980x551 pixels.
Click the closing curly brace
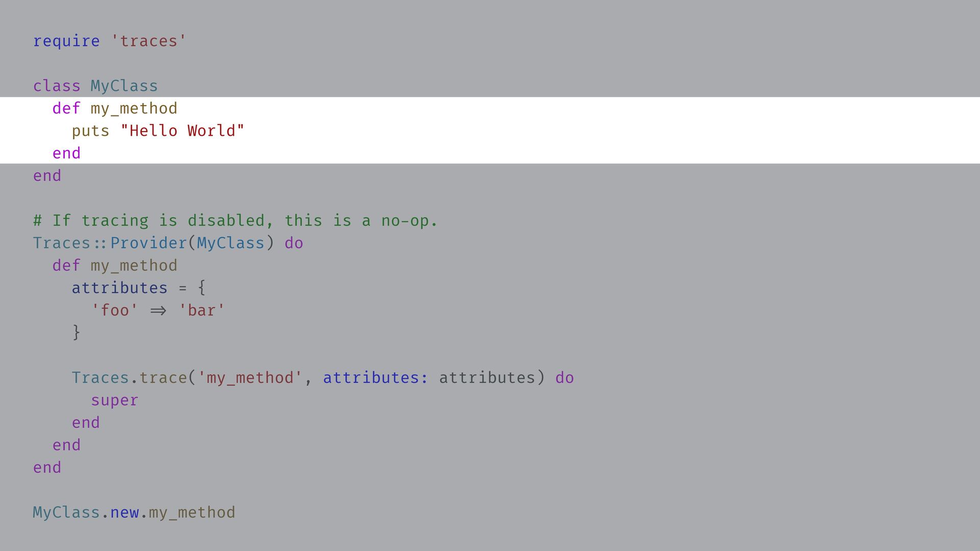point(76,333)
